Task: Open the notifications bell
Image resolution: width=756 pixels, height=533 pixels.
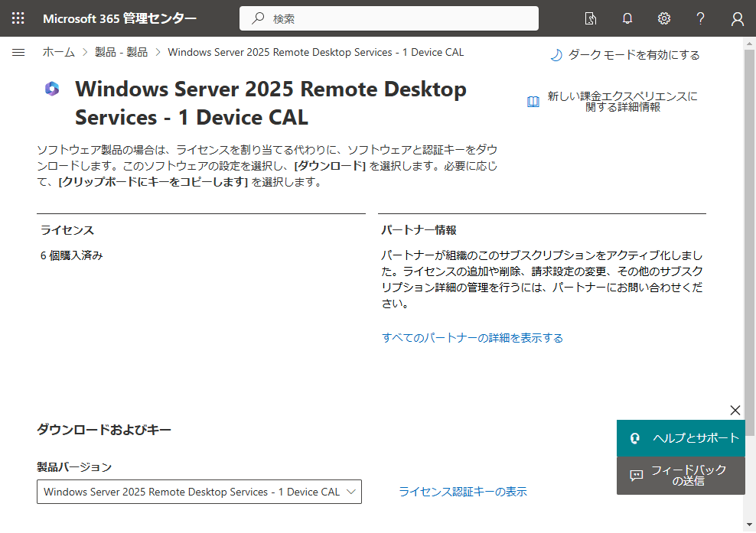Action: pyautogui.click(x=627, y=18)
